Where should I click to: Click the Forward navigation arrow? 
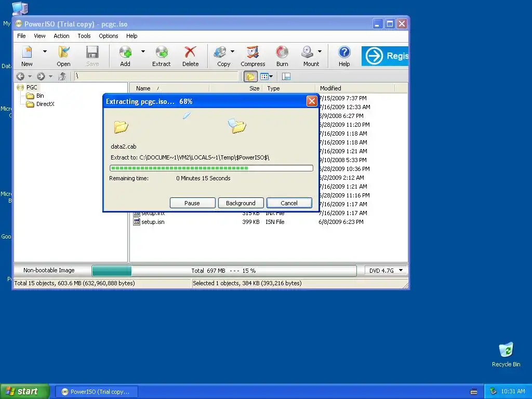coord(41,76)
